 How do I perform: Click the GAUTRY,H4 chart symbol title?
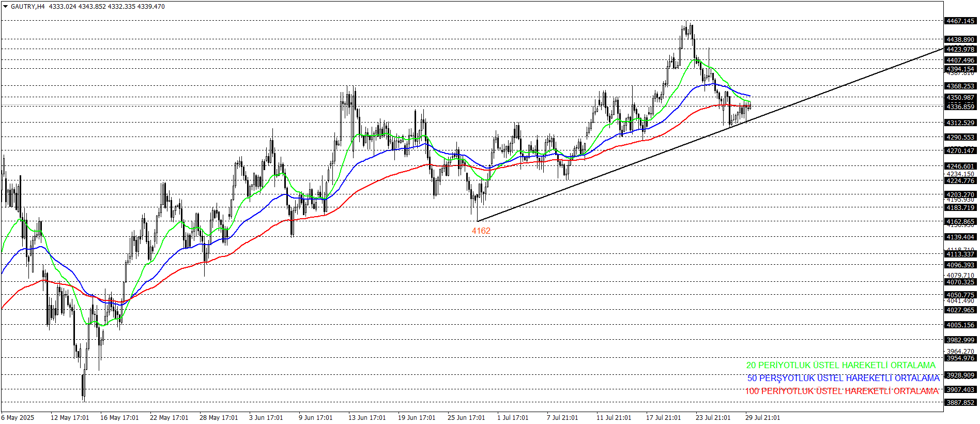click(28, 7)
